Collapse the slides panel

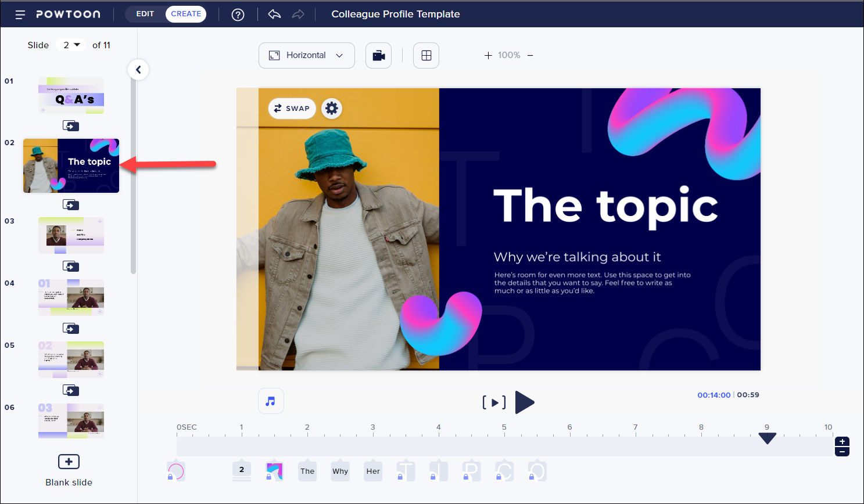(x=138, y=70)
